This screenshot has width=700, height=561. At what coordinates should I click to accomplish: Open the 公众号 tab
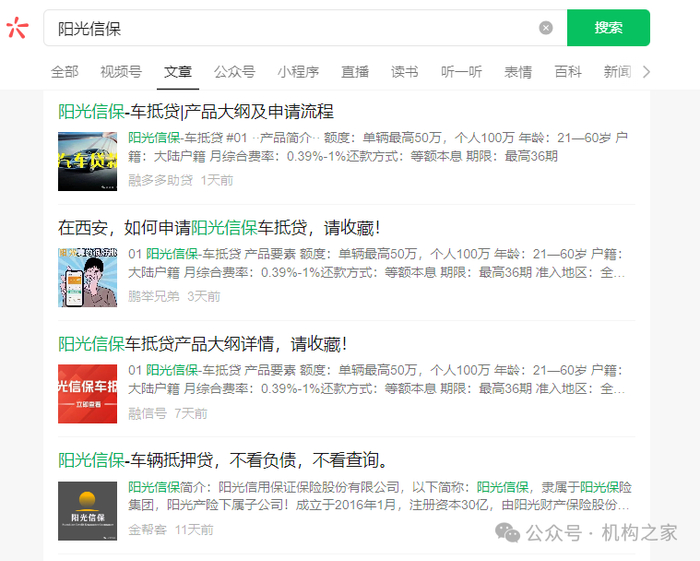click(x=234, y=71)
